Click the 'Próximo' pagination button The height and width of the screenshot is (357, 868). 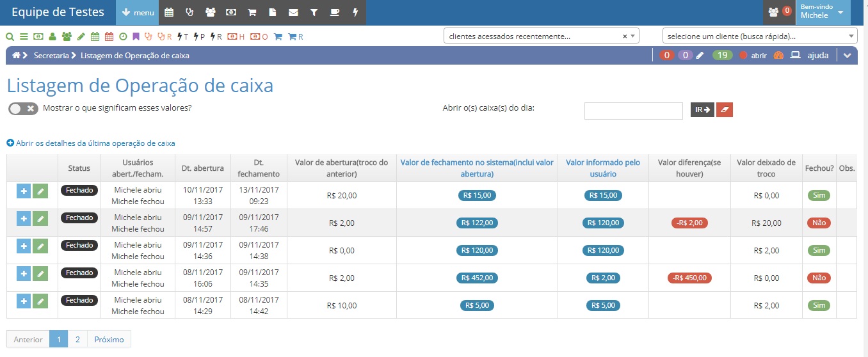(x=109, y=339)
